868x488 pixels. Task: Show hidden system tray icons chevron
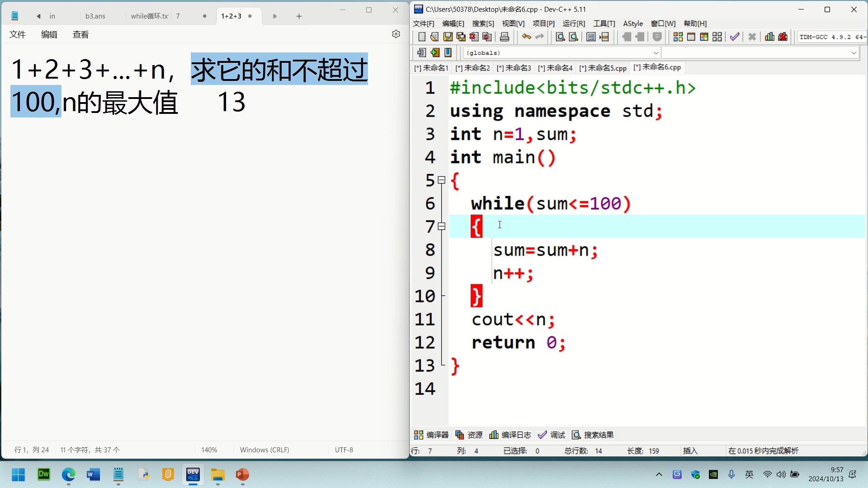tap(659, 474)
